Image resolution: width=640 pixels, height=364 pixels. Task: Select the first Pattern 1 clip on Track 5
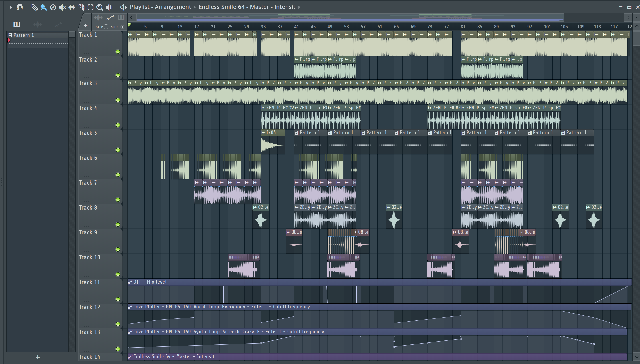(311, 142)
